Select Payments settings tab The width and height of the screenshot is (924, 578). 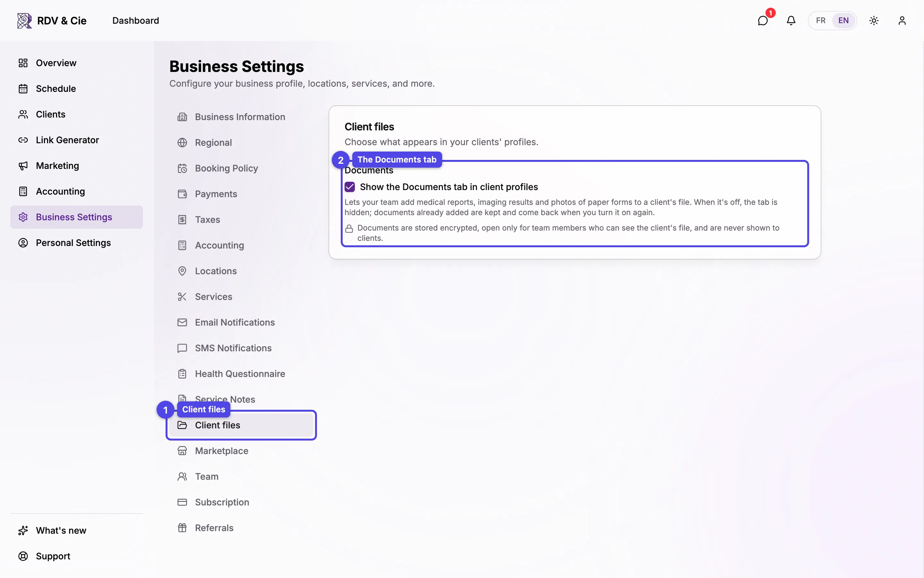pos(241,194)
